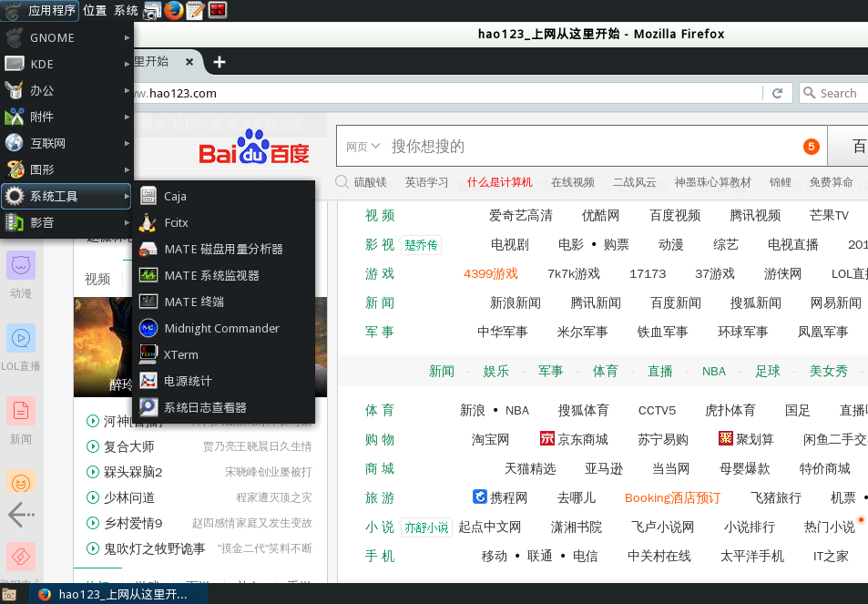Open MATE 磁盘用量分析器
This screenshot has width=868, height=604.
click(x=224, y=249)
